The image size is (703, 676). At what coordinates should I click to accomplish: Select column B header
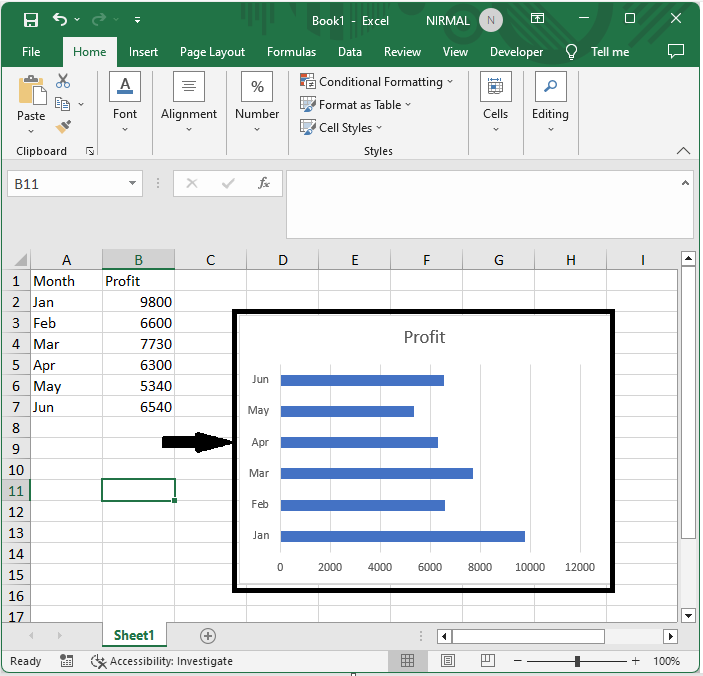point(139,260)
